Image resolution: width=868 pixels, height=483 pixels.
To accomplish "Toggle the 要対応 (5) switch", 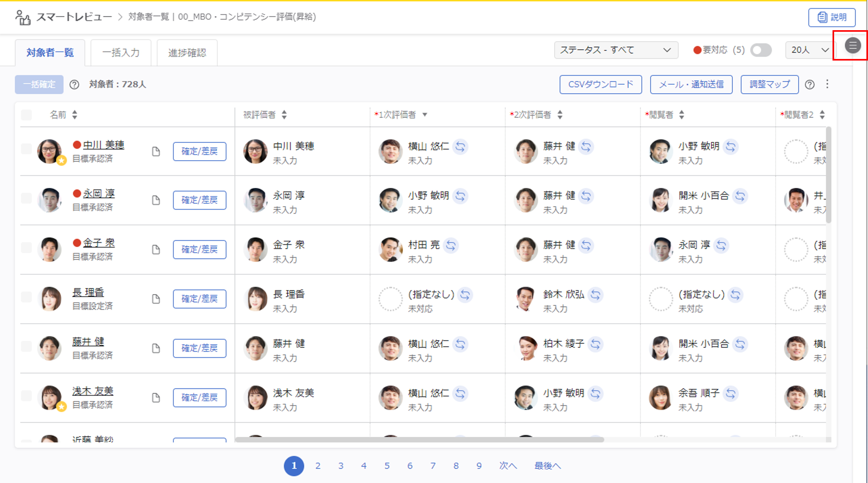I will [x=761, y=50].
